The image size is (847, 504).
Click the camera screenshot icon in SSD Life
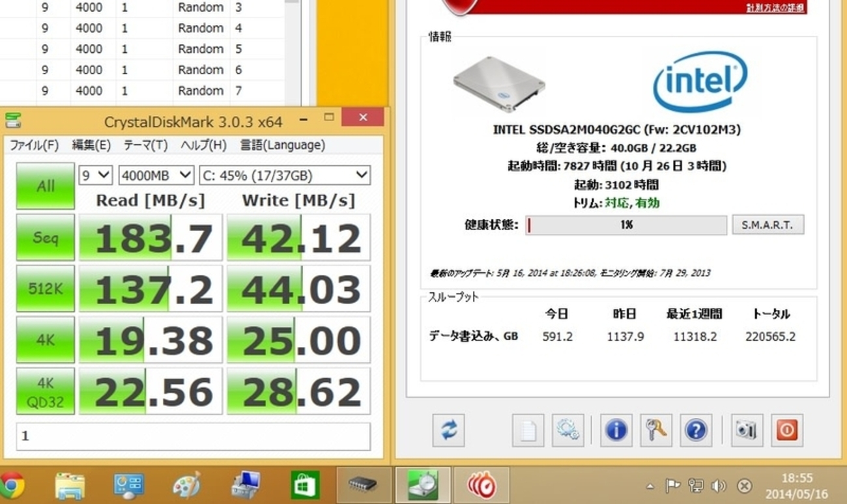(747, 430)
